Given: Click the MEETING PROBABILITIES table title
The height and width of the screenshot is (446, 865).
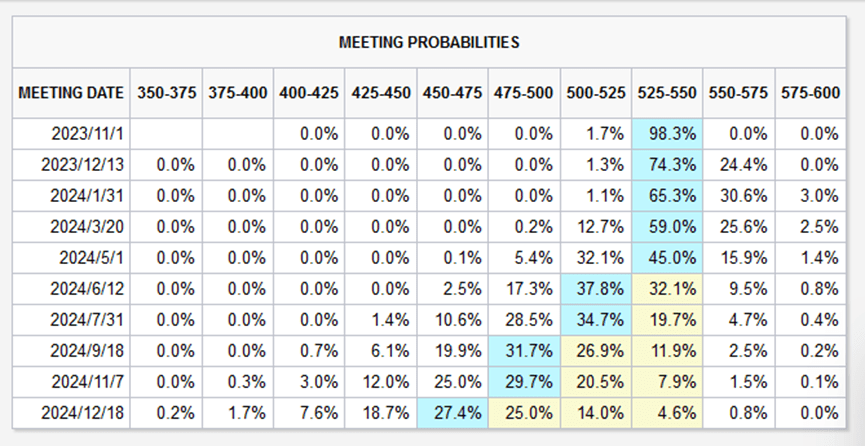Looking at the screenshot, I should [429, 43].
